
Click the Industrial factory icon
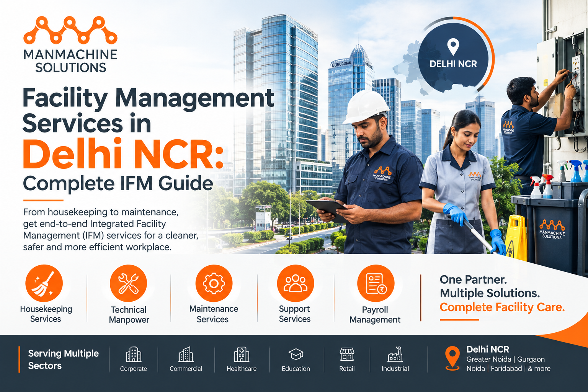[x=395, y=354]
